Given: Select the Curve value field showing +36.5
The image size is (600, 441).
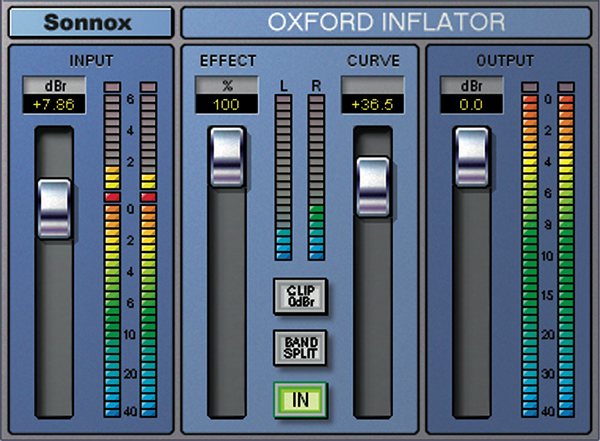Looking at the screenshot, I should point(372,103).
